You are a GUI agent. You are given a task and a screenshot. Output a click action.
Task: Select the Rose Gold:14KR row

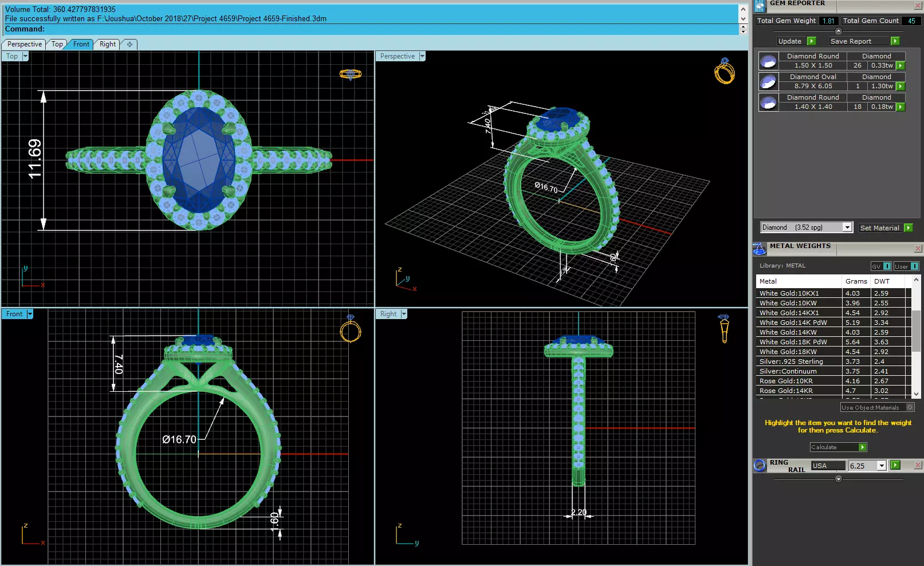833,391
